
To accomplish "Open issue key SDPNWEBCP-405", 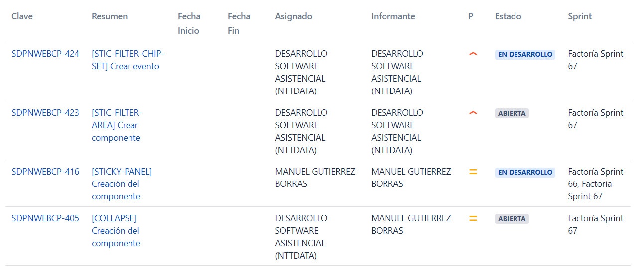I will click(x=45, y=218).
